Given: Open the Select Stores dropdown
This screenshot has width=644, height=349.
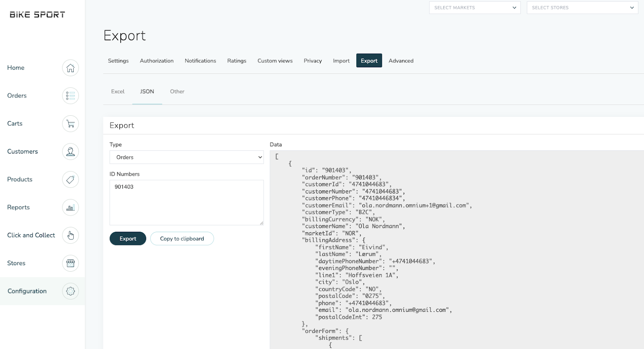Looking at the screenshot, I should point(582,8).
